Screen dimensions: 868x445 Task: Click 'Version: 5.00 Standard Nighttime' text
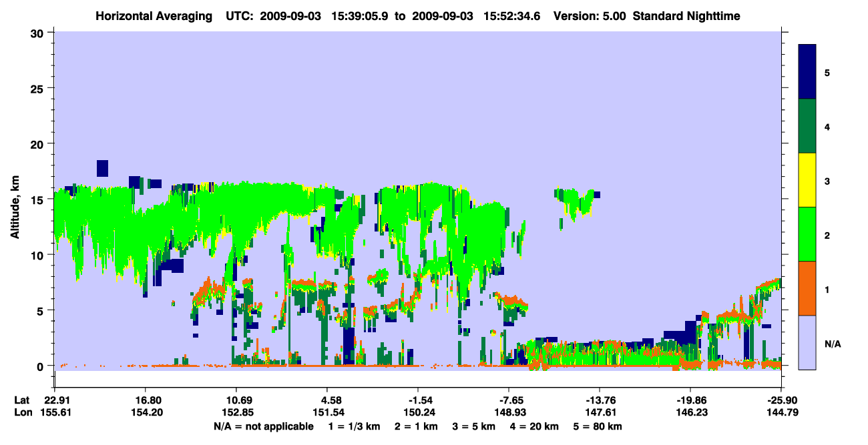(646, 15)
